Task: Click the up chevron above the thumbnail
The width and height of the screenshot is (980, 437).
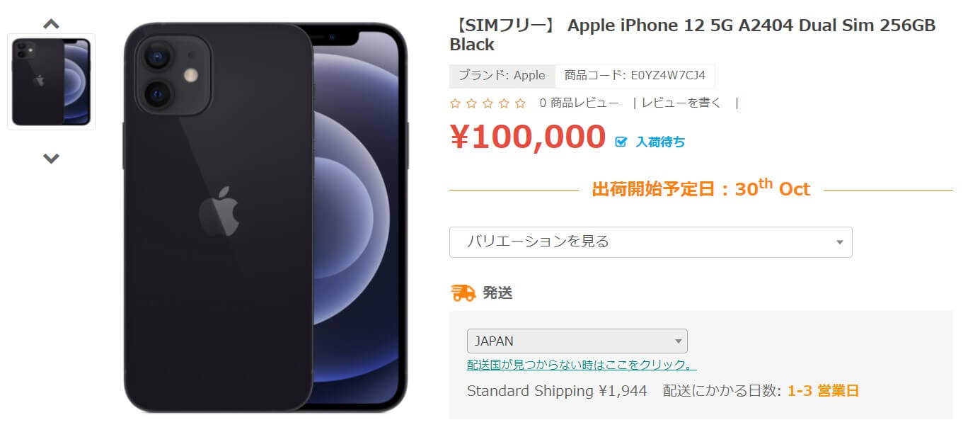Action: (x=51, y=24)
